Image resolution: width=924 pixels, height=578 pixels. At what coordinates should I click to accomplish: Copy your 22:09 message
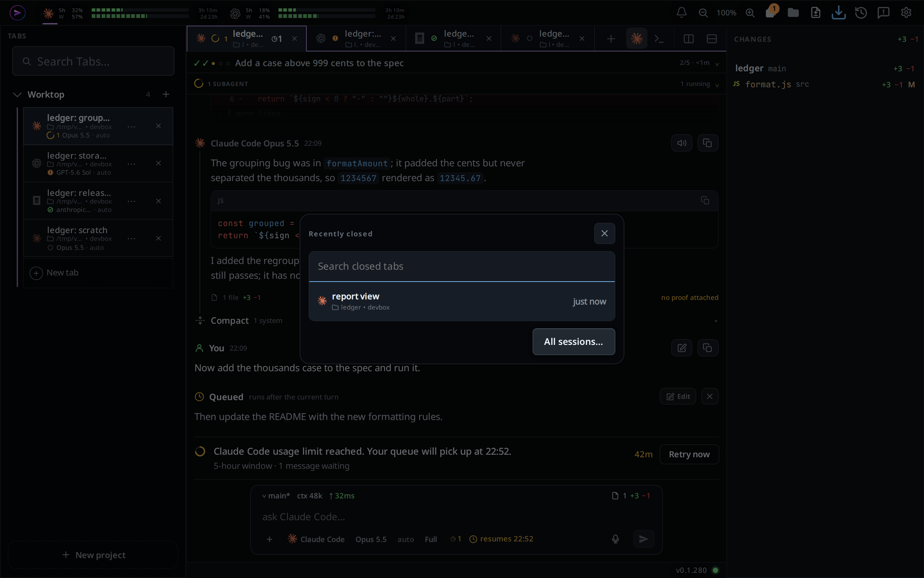[707, 348]
